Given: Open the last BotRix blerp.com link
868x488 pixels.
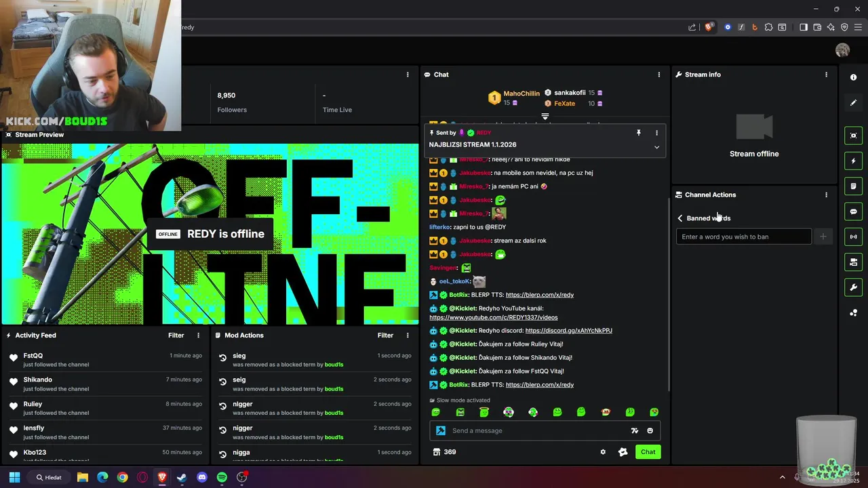Looking at the screenshot, I should pyautogui.click(x=540, y=385).
